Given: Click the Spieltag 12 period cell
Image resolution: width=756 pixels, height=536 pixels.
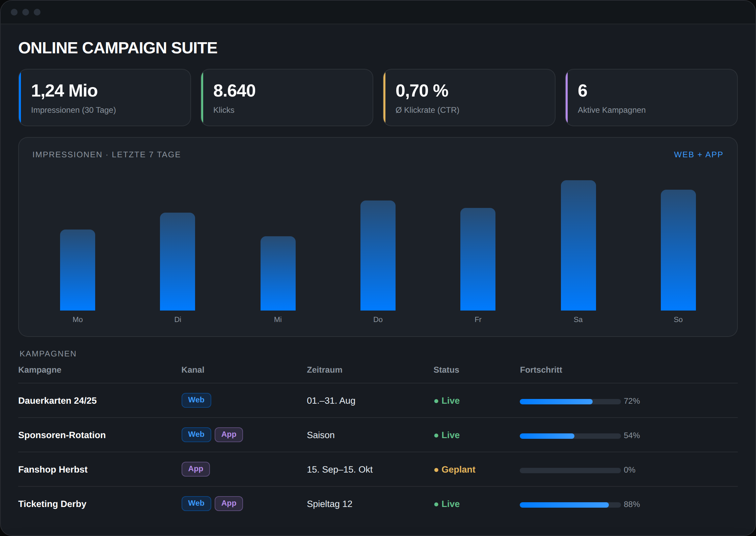Looking at the screenshot, I should point(329,504).
